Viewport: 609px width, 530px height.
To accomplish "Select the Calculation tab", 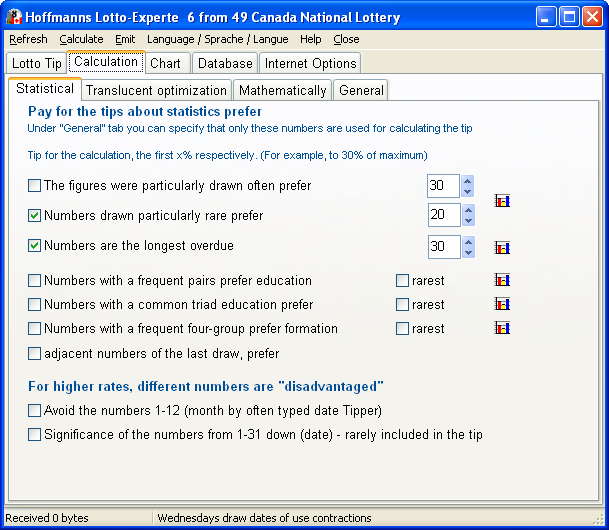I will (106, 62).
